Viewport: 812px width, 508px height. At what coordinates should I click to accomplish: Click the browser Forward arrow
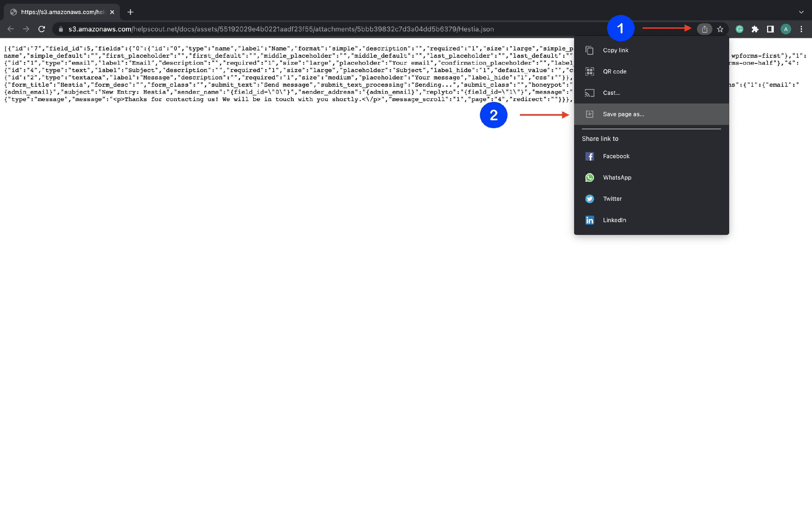[26, 29]
